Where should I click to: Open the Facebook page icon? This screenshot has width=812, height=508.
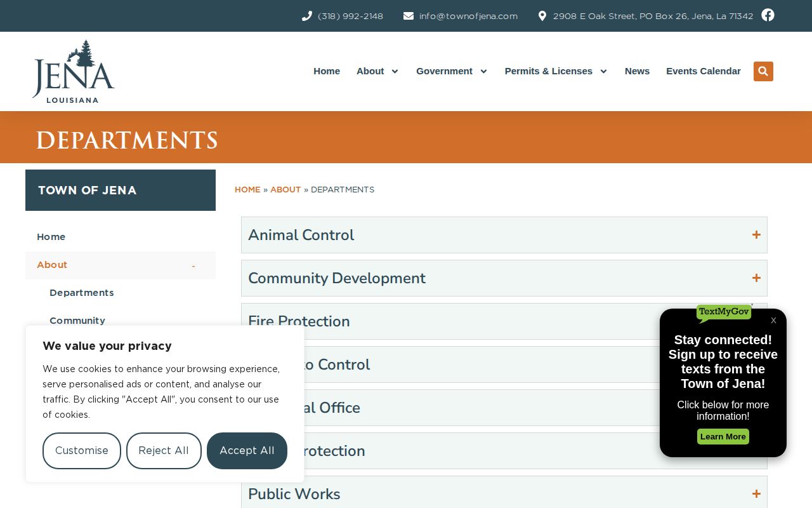point(768,15)
